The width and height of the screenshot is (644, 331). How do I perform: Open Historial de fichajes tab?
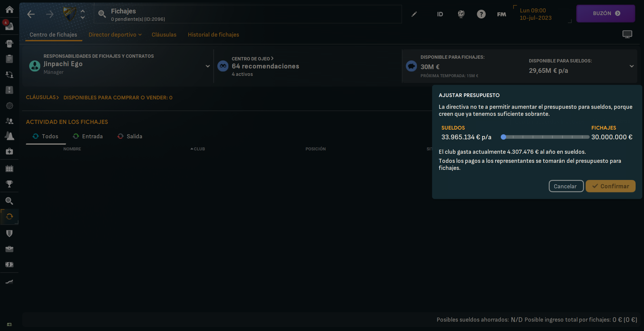(213, 35)
